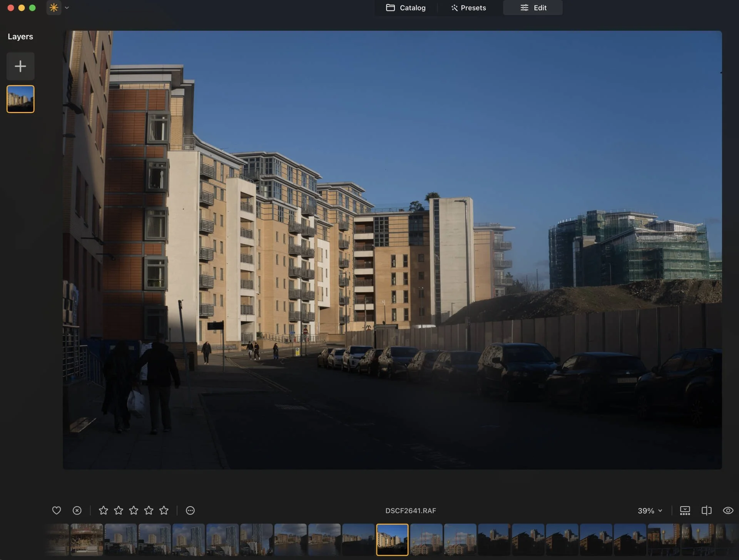Switch to the Catalog tab
The height and width of the screenshot is (560, 739).
point(406,8)
